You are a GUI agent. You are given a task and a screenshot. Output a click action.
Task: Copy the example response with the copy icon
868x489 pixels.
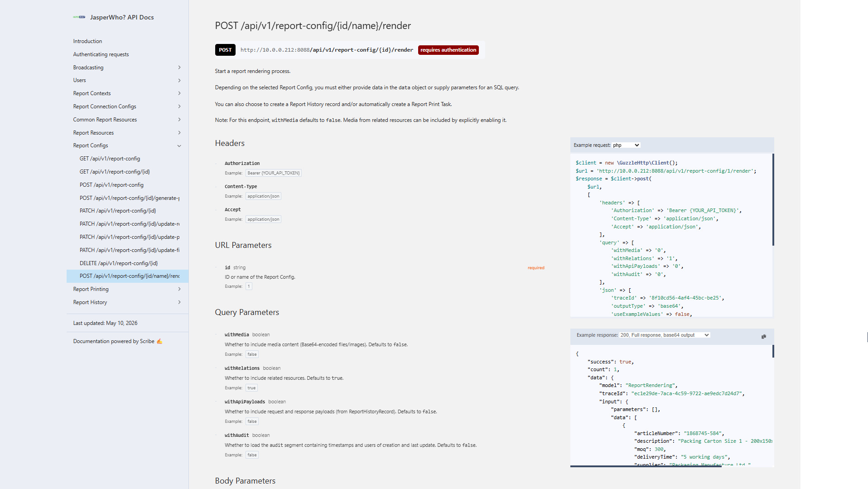[764, 336]
